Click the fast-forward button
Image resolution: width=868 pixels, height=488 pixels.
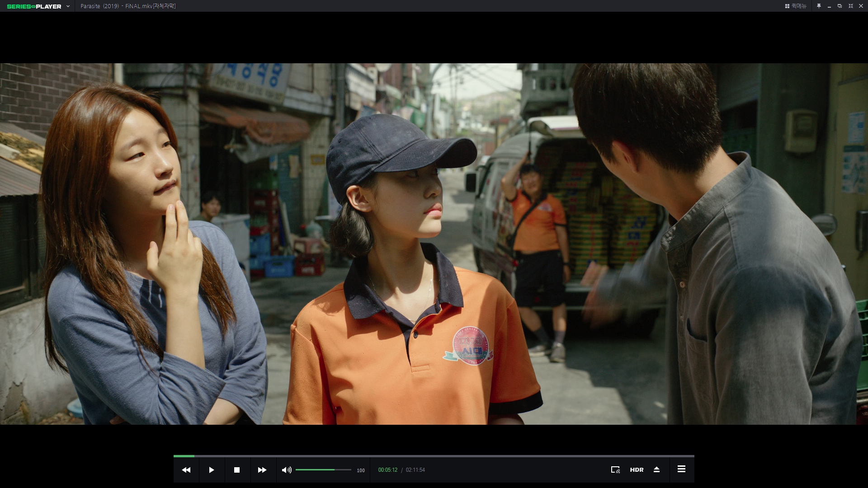(262, 470)
